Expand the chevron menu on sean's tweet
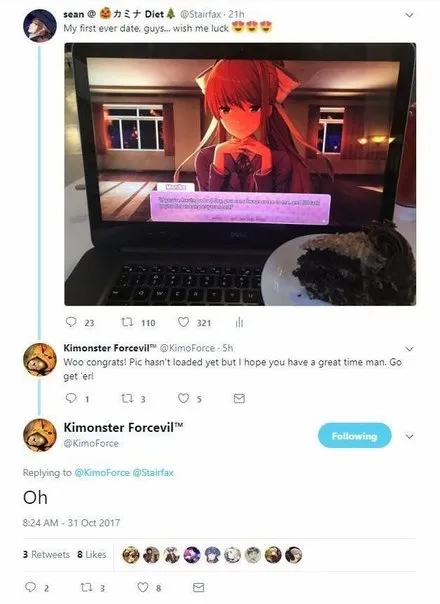Image resolution: width=440 pixels, height=604 pixels. (410, 15)
